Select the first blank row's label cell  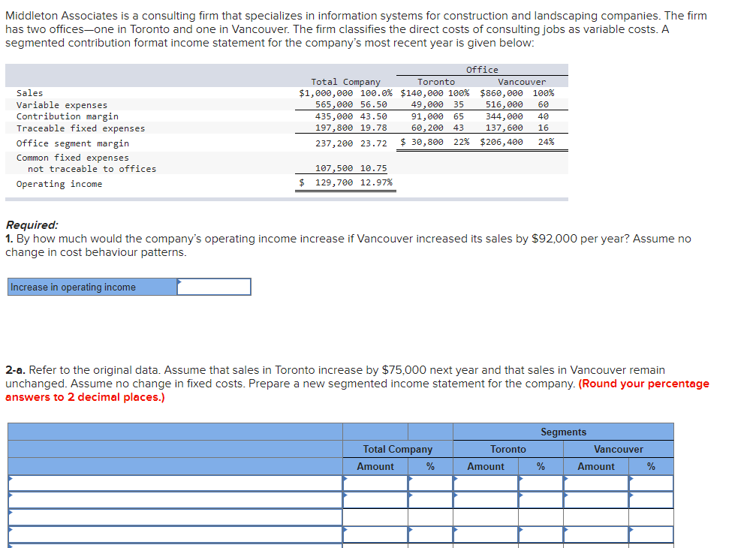(175, 483)
